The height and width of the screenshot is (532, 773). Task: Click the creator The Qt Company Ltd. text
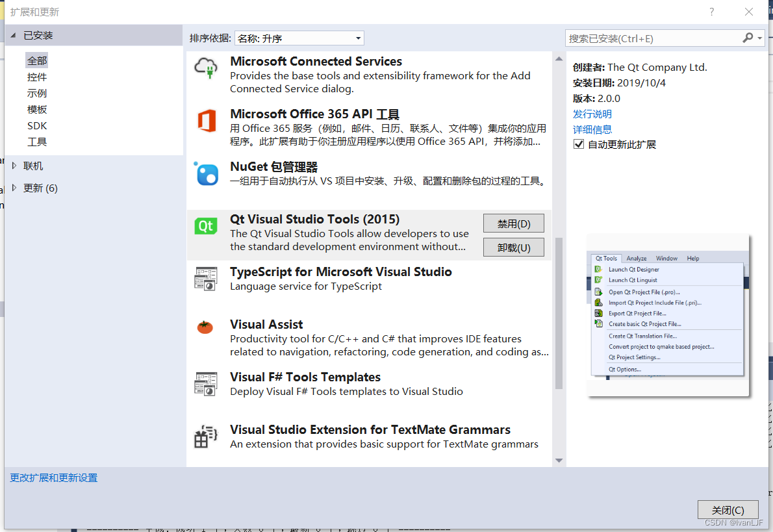657,67
